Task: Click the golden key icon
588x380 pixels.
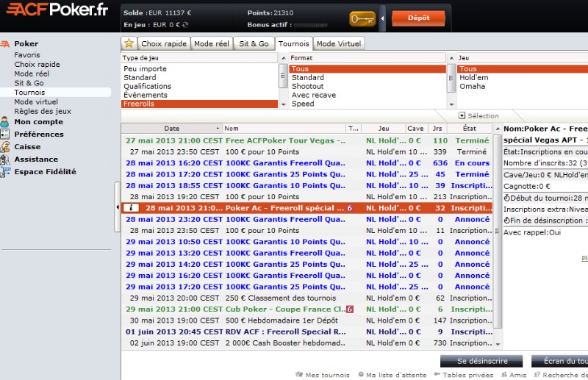Action: (x=362, y=18)
